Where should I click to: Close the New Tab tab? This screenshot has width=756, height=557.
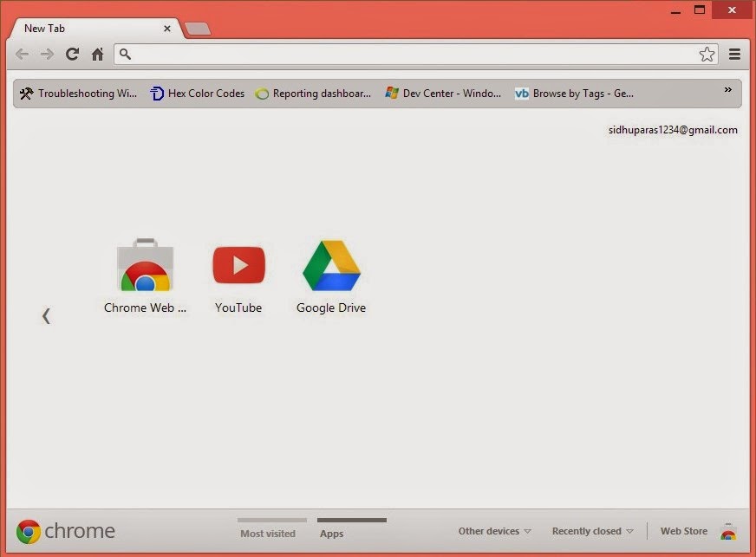click(166, 29)
